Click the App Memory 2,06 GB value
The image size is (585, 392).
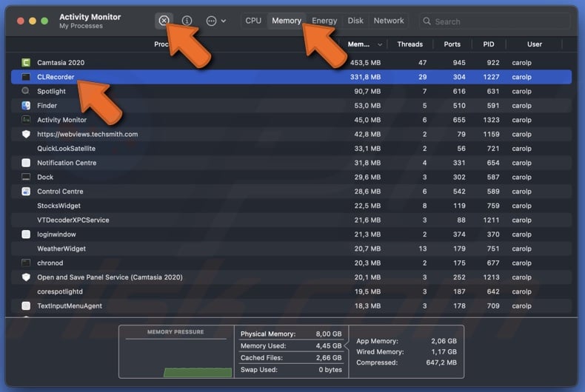coord(444,341)
